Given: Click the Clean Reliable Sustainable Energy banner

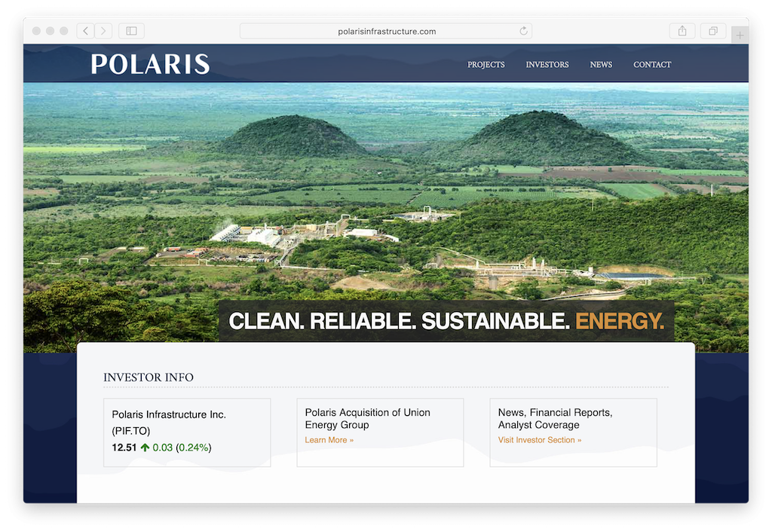Looking at the screenshot, I should point(446,321).
